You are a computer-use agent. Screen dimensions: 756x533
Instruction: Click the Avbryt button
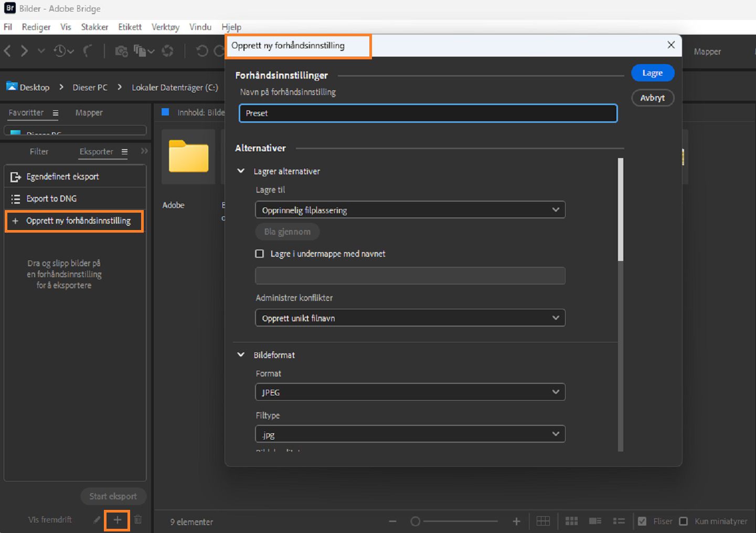pos(653,98)
